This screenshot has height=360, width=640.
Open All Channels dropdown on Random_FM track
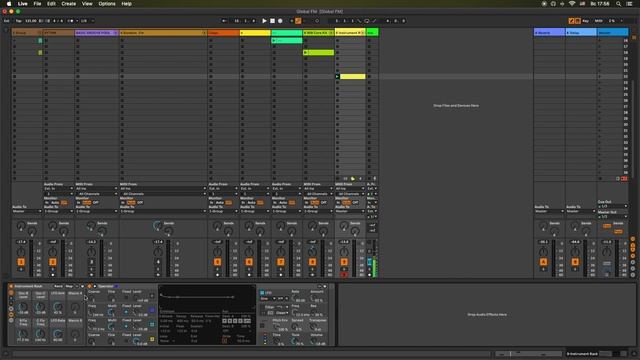(163, 194)
